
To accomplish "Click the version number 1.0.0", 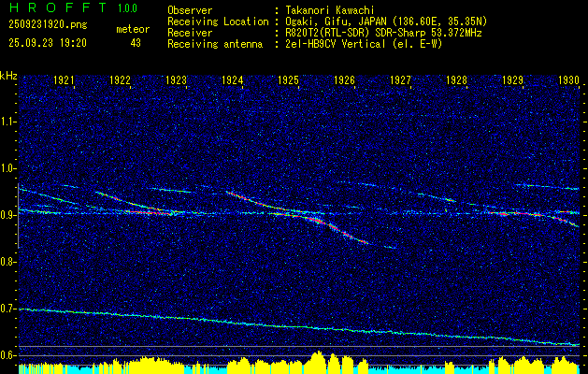I will click(127, 8).
